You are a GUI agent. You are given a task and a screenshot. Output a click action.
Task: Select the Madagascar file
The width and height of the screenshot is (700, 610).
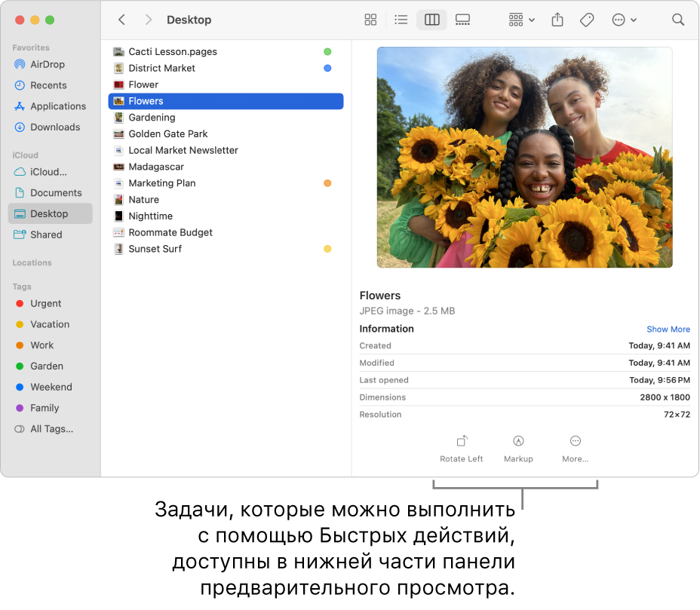pos(226,167)
